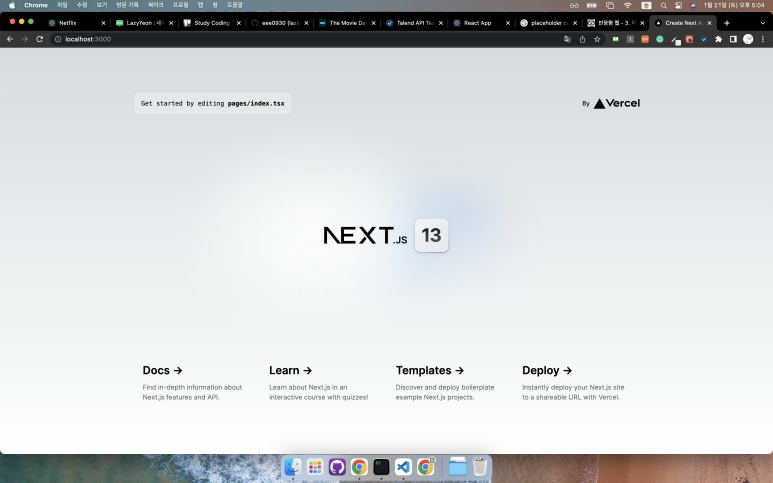Viewport: 773px width, 483px height.
Task: Click the Korean input source indicator
Action: point(646,5)
